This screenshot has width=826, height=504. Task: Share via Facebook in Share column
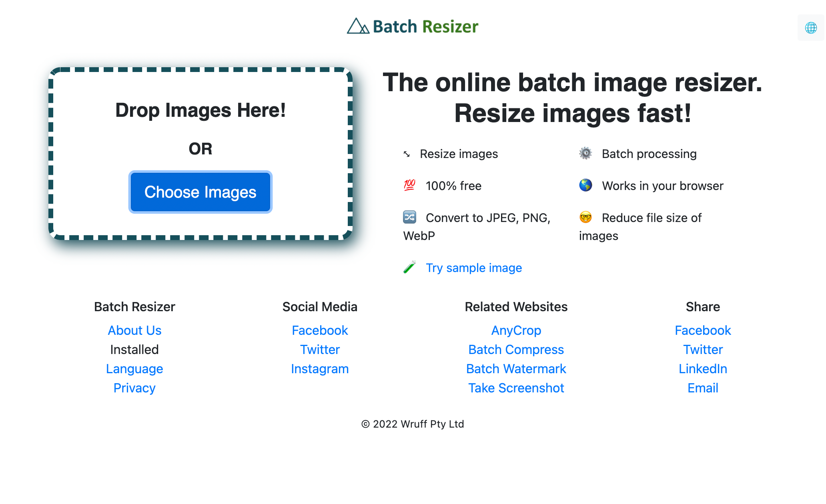point(703,330)
